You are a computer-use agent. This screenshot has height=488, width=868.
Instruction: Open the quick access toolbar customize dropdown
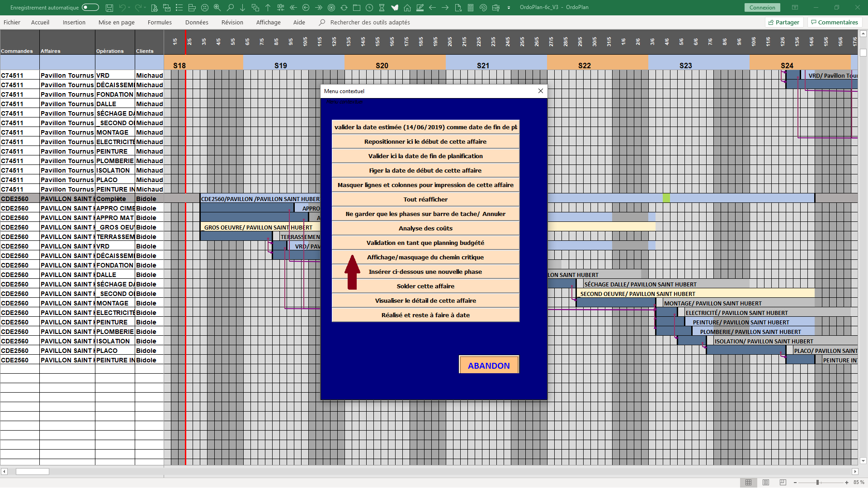(509, 8)
